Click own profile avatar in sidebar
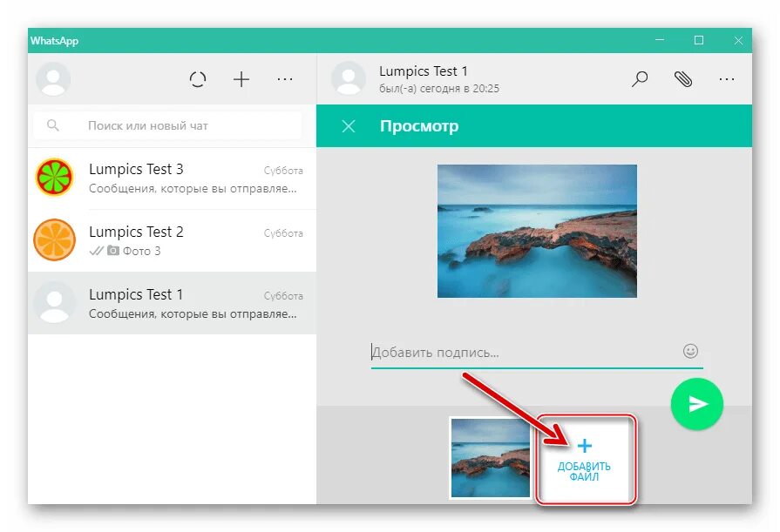The image size is (780, 532). [53, 78]
